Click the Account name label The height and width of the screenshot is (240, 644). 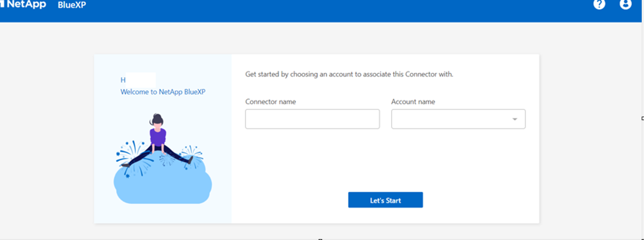413,102
